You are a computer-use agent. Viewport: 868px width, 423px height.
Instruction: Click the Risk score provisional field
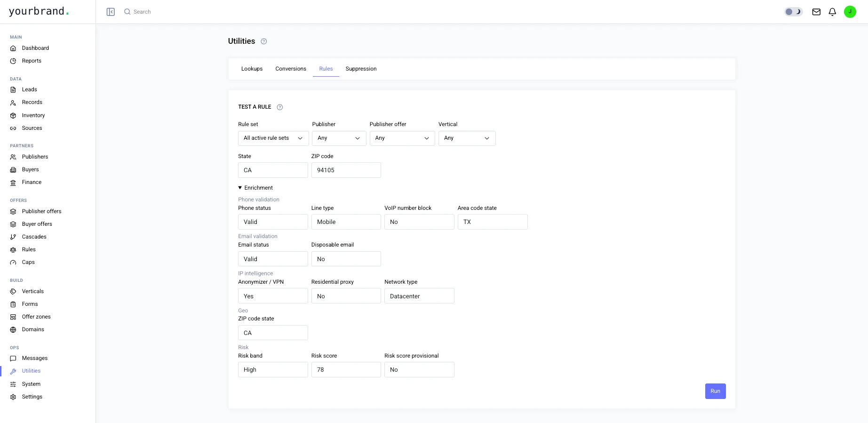tap(419, 369)
